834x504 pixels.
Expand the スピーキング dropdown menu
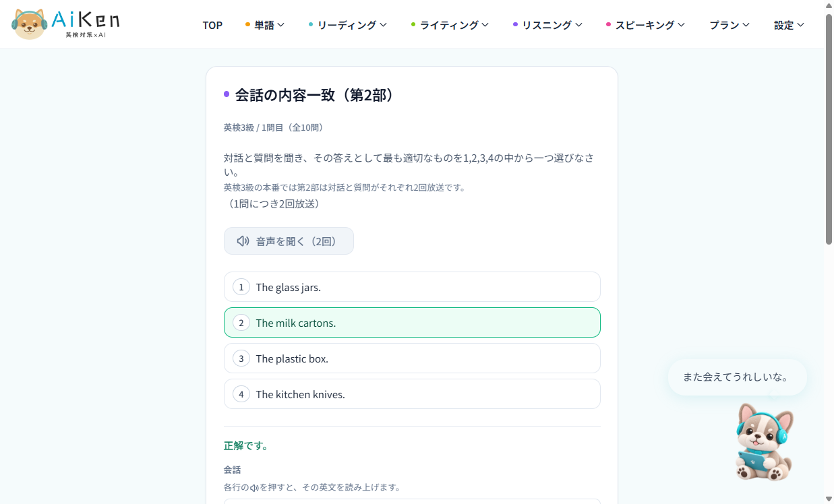tap(645, 25)
